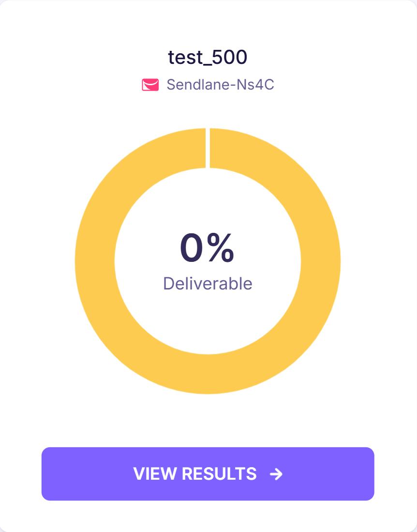Click the purple button area left of VIEW

coord(87,473)
